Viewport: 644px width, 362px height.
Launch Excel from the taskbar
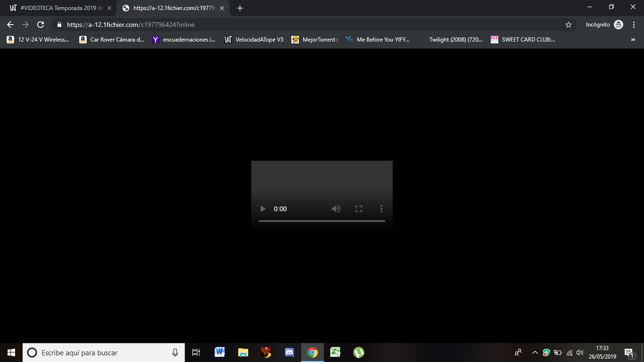coord(335,352)
